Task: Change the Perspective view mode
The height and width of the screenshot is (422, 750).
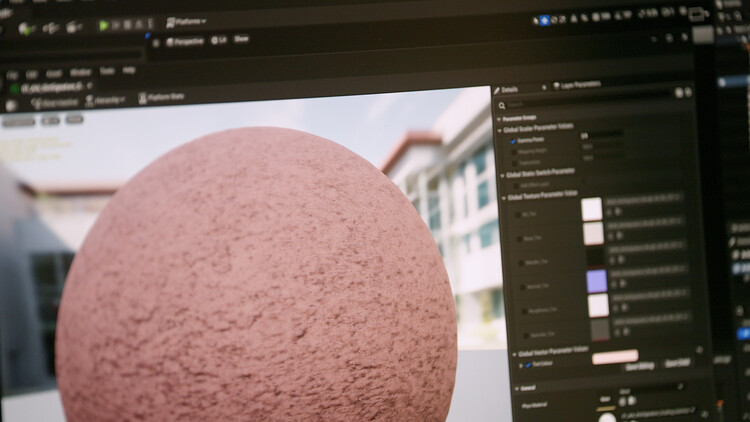Action: (x=185, y=42)
